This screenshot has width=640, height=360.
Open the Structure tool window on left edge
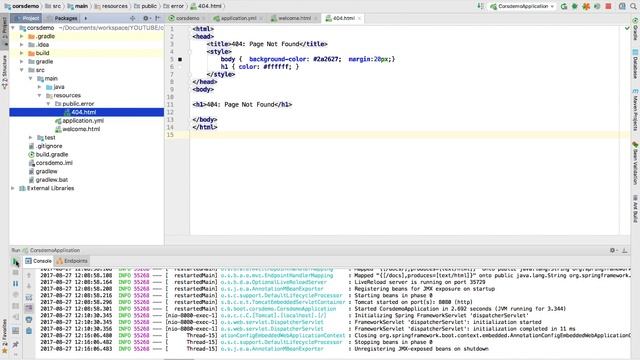click(4, 72)
